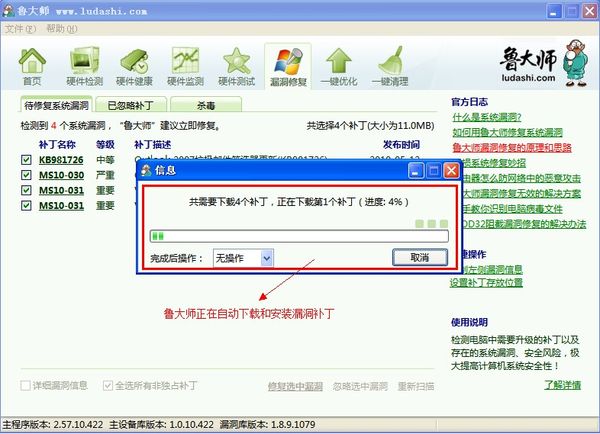
Task: Minimize the 鲁大师 main window
Action: tap(554, 11)
